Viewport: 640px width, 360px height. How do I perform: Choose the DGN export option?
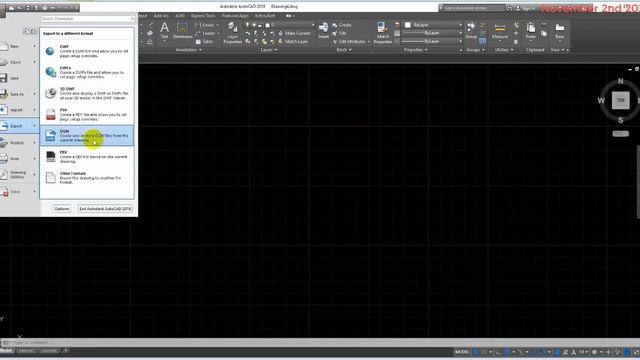(x=87, y=136)
